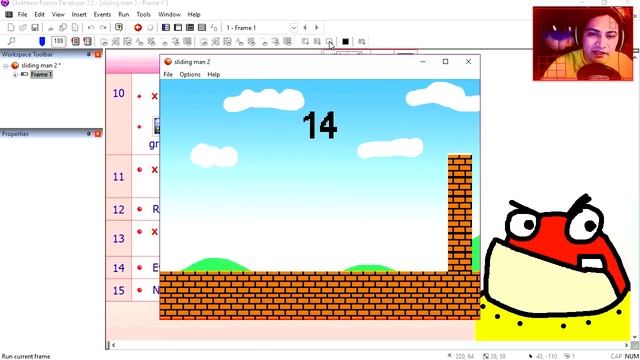Viewport: 640px width, 360px height.
Task: Click the horizontal scrollbar right arrow
Action: pyautogui.click(x=626, y=345)
